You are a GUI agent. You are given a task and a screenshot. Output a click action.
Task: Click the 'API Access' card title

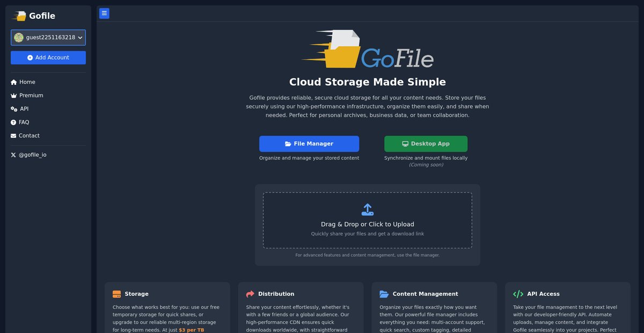click(543, 294)
